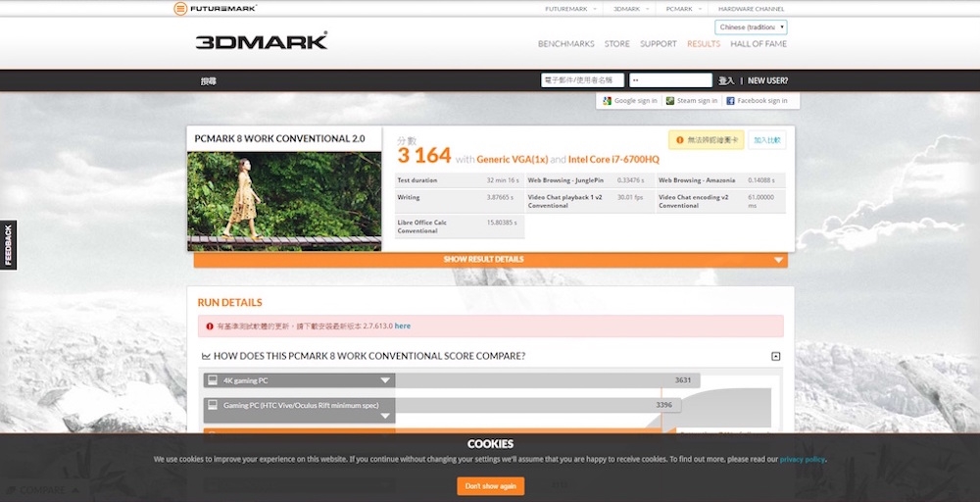Click the Amazonia value '0.14088 s'

click(x=761, y=180)
